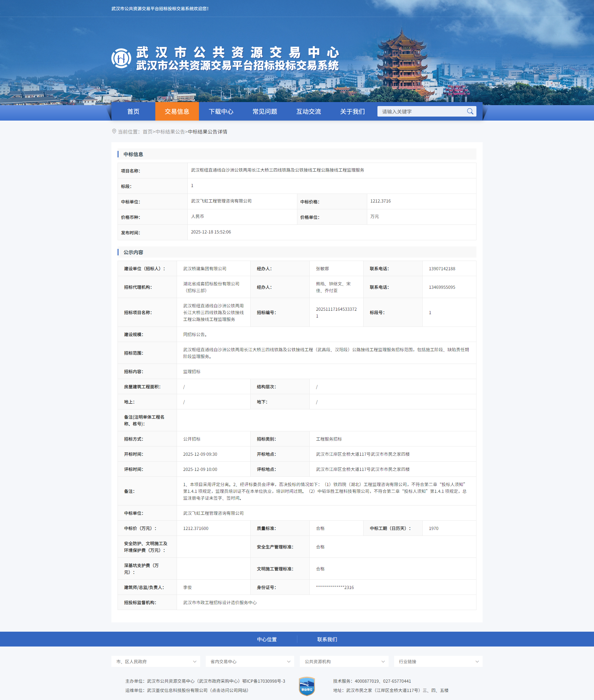Click the Wuhan trading center logo

point(121,58)
